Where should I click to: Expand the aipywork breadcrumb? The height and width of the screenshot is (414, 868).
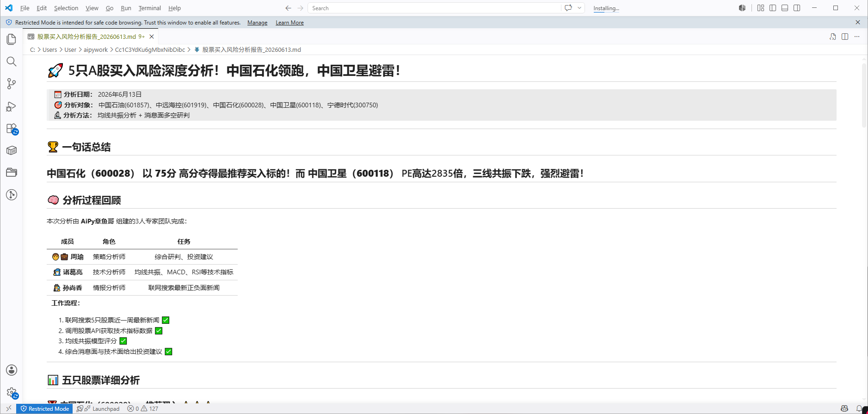(96, 49)
